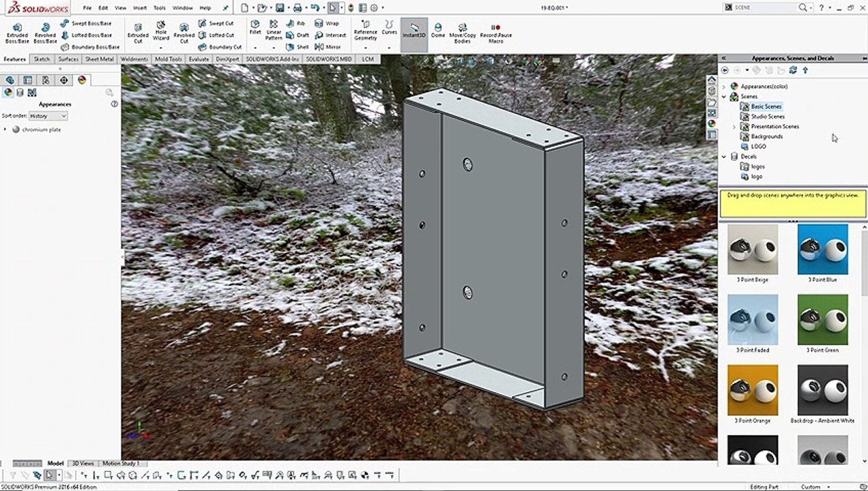
Task: Choose the Lofted Cut tool
Action: 216,35
